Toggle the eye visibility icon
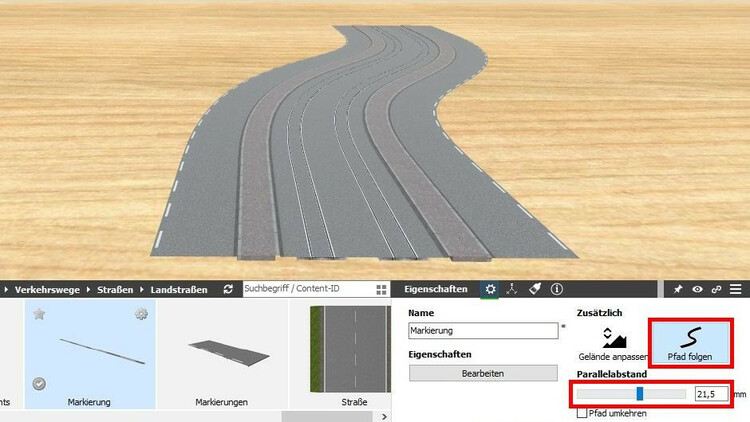Image resolution: width=750 pixels, height=422 pixels. click(x=697, y=289)
